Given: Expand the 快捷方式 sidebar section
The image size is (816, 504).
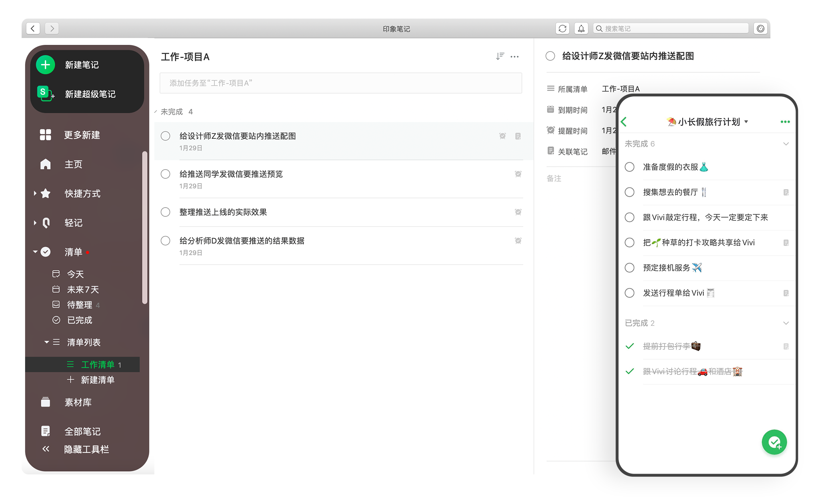Looking at the screenshot, I should [x=35, y=194].
